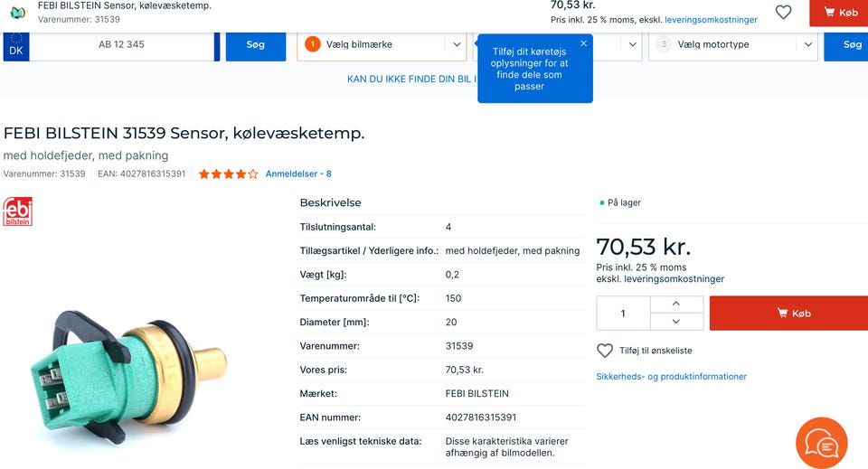
Task: Increase quantity with the up arrow
Action: click(676, 304)
